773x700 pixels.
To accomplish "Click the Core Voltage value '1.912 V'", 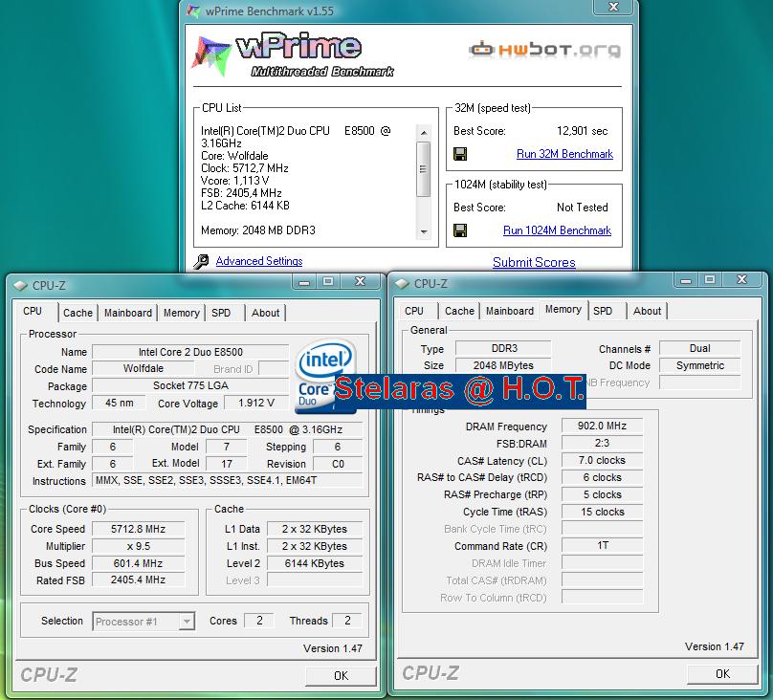I will pyautogui.click(x=256, y=403).
